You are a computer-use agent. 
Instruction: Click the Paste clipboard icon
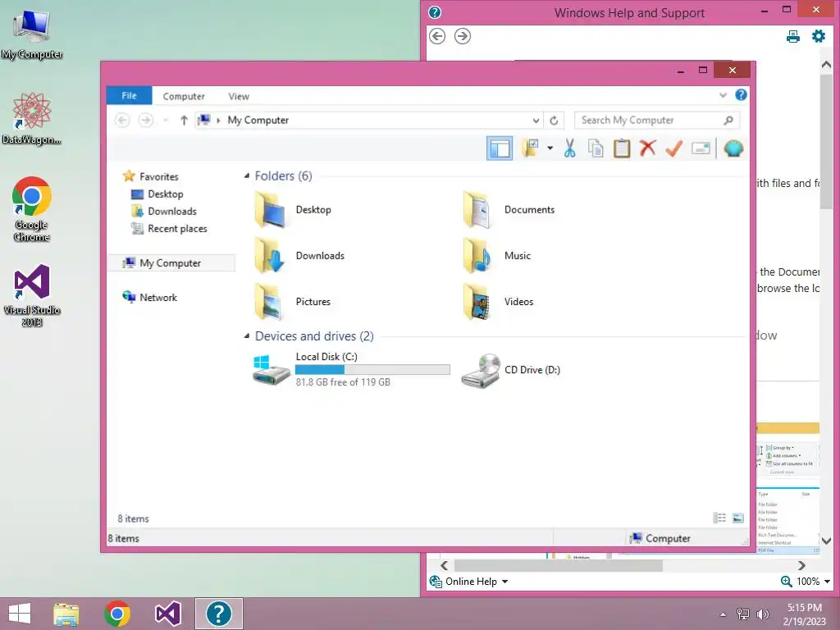click(622, 148)
